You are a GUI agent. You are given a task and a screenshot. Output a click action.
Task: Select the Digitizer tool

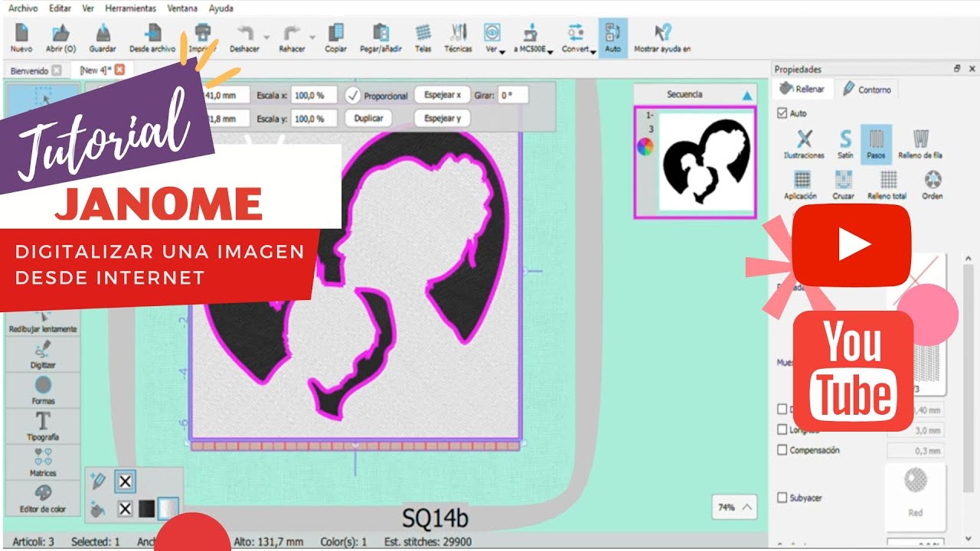coord(43,354)
